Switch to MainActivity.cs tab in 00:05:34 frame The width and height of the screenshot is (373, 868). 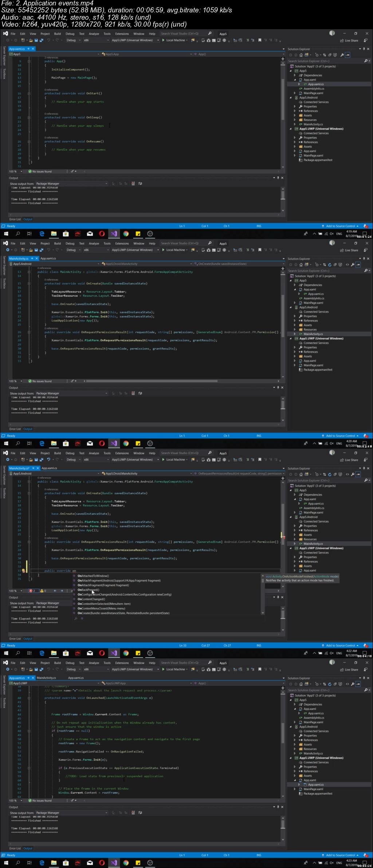46,678
